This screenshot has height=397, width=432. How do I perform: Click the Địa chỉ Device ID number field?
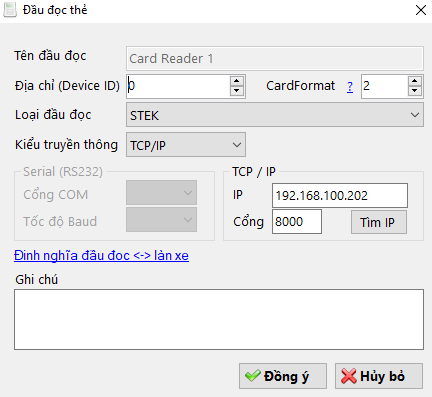click(178, 86)
